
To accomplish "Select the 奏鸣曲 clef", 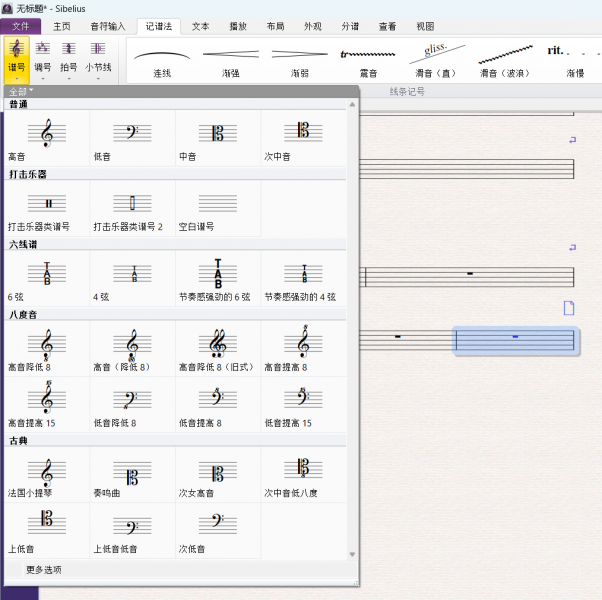I will [x=132, y=474].
